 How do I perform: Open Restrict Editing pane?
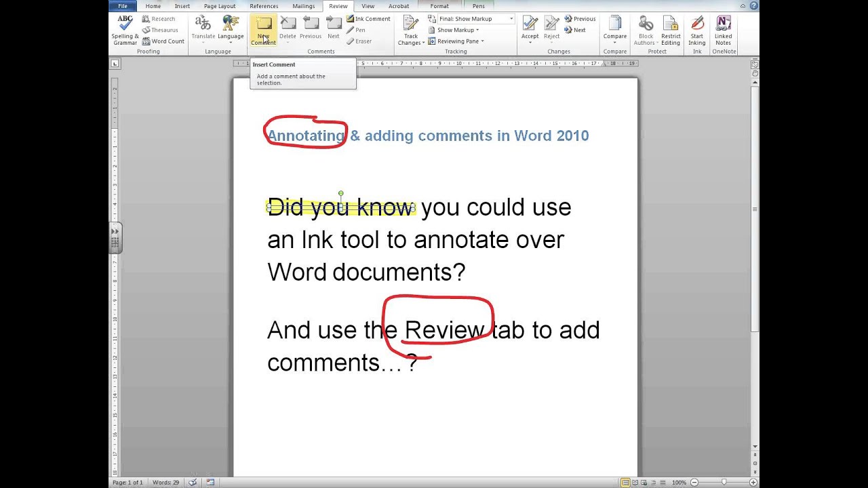pyautogui.click(x=671, y=30)
